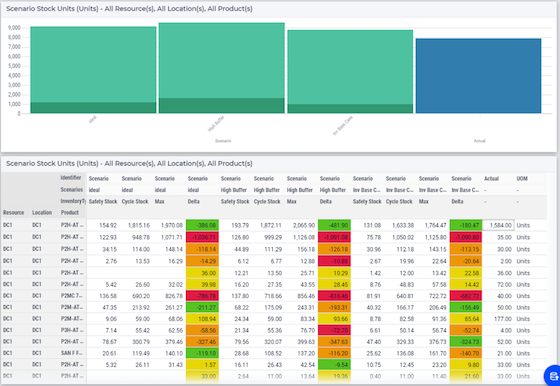Click the Identifier row label
The image size is (560, 386).
[x=71, y=177]
